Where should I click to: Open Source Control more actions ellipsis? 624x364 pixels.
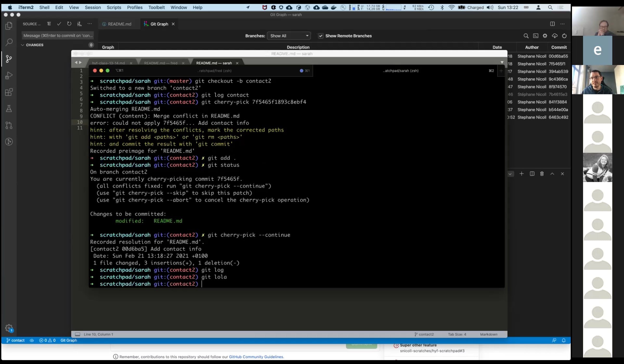pos(89,24)
